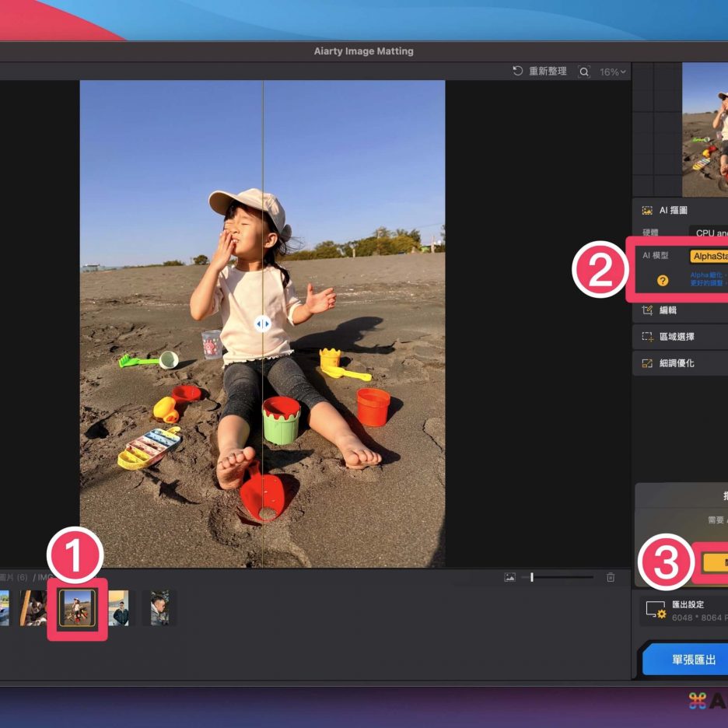The width and height of the screenshot is (728, 728).
Task: Click the before/after split divider handle
Action: [x=263, y=324]
